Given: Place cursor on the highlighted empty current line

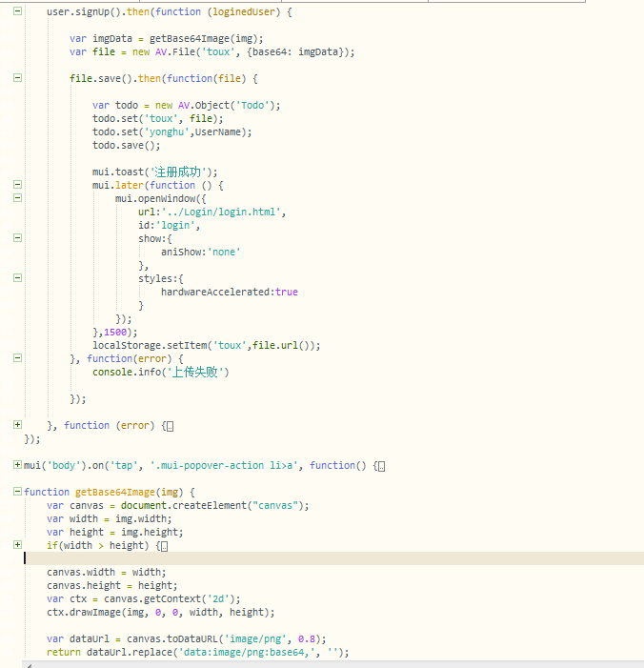Looking at the screenshot, I should (333, 558).
